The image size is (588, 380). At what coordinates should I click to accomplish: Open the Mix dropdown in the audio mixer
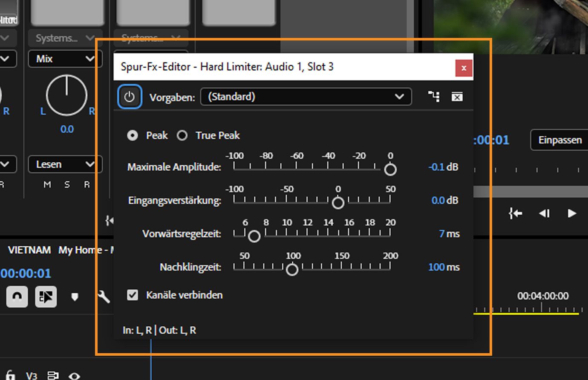[64, 59]
